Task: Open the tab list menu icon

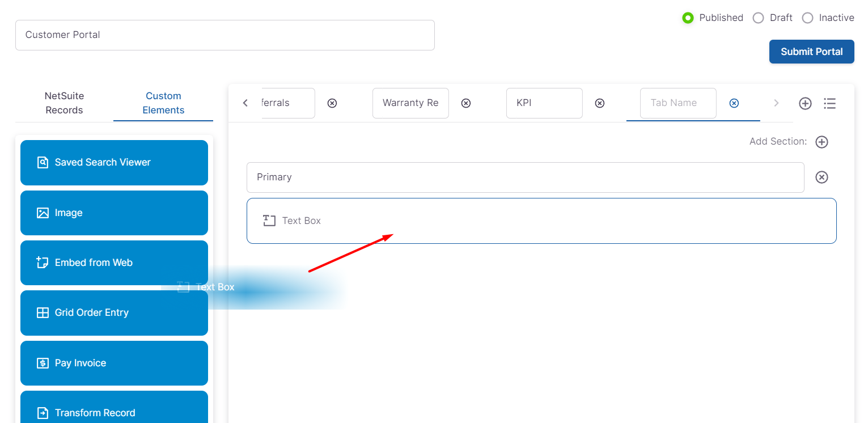Action: click(x=829, y=103)
